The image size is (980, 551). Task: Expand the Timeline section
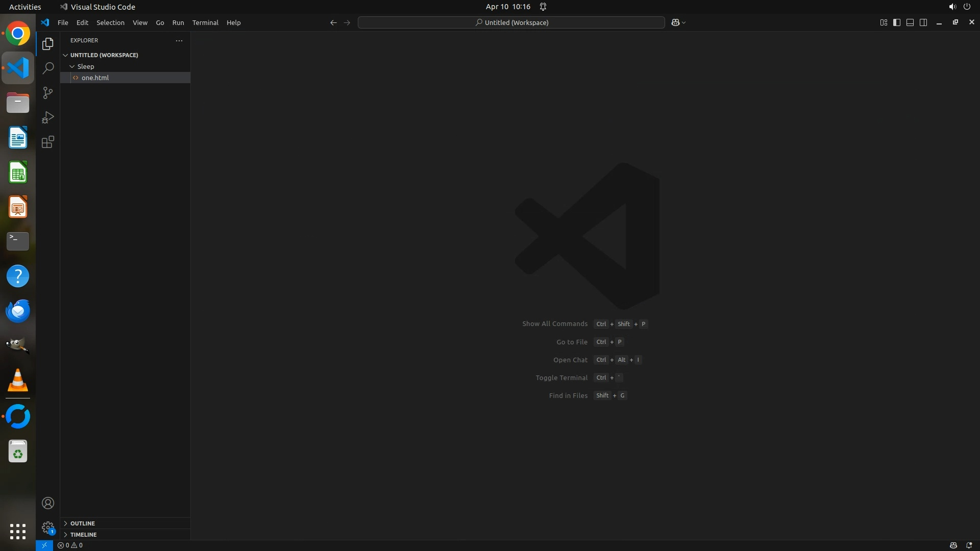click(x=83, y=535)
